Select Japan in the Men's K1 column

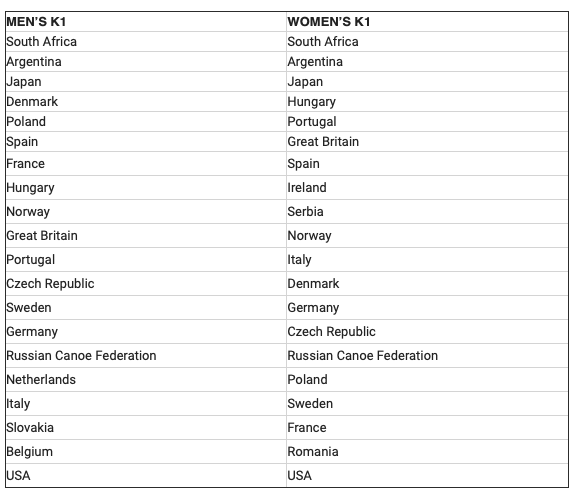24,82
